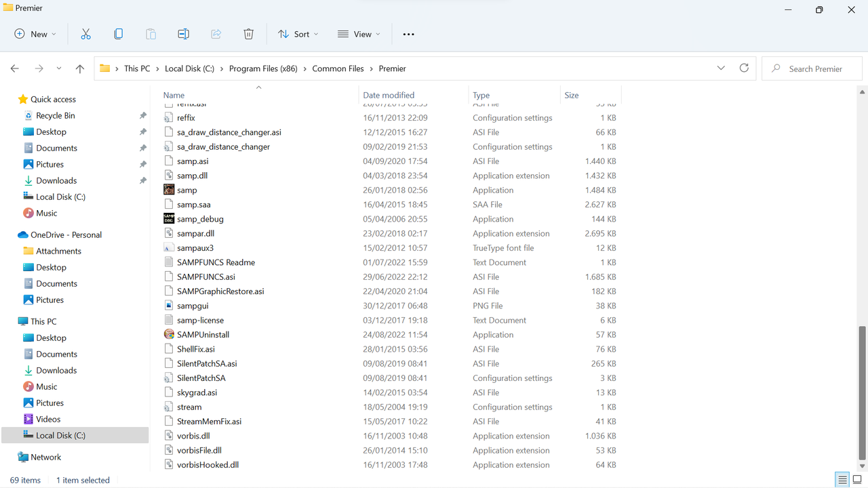The image size is (868, 488).
Task: Click the stream configuration file icon
Action: click(170, 407)
